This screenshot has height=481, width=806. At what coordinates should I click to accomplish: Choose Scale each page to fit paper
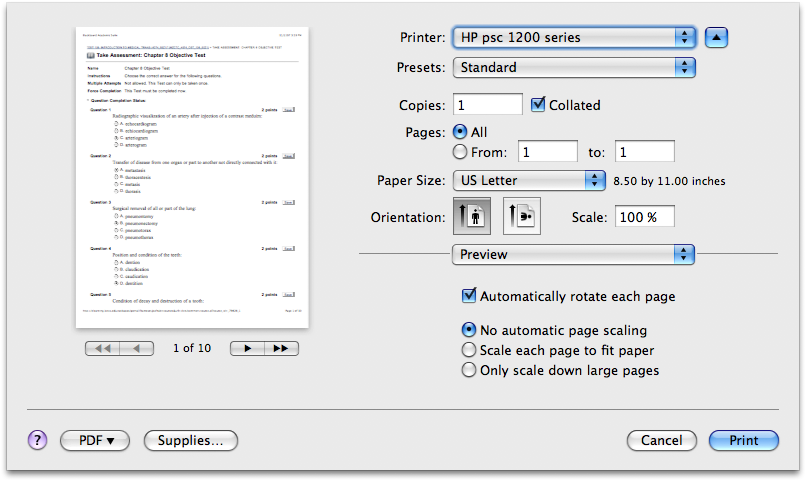pos(468,350)
